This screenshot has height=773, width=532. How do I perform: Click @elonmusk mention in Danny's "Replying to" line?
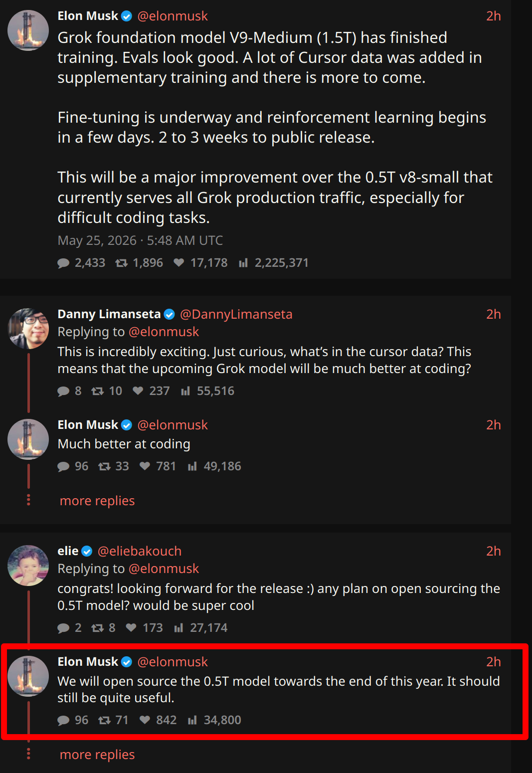(x=164, y=332)
